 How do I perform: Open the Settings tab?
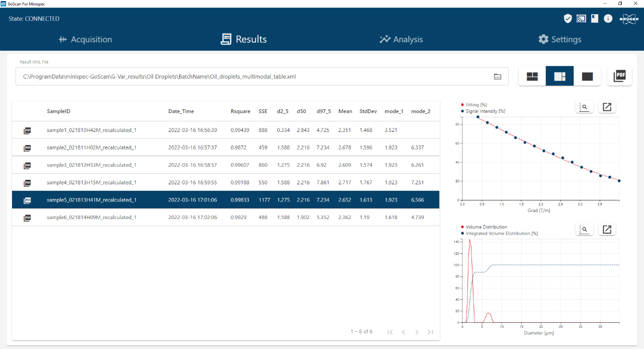[x=559, y=39]
